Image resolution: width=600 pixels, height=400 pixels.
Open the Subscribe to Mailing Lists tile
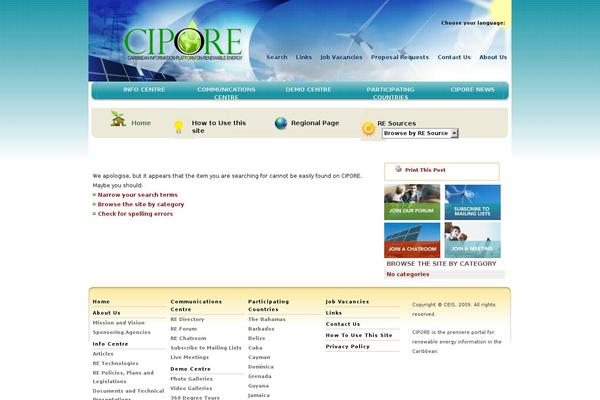point(473,202)
